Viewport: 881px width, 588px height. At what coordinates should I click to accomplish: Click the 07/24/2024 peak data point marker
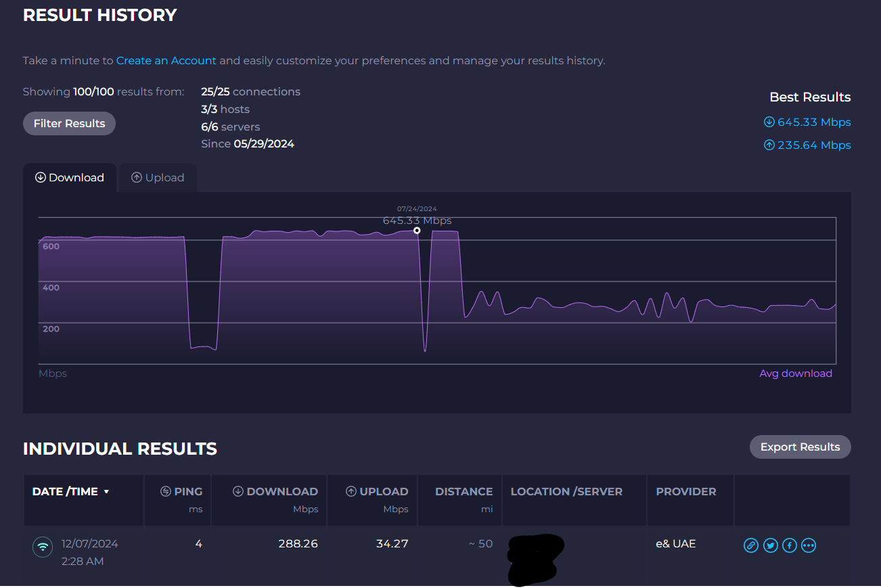pyautogui.click(x=417, y=231)
